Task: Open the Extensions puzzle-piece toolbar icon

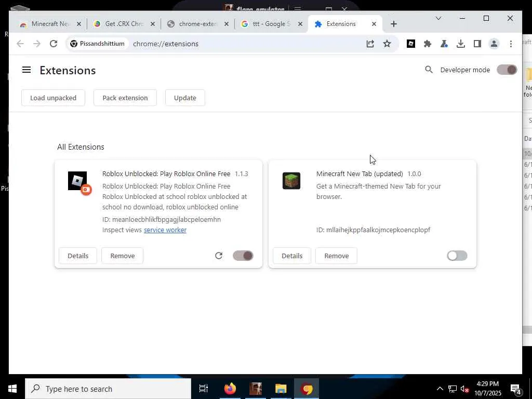Action: point(428,44)
